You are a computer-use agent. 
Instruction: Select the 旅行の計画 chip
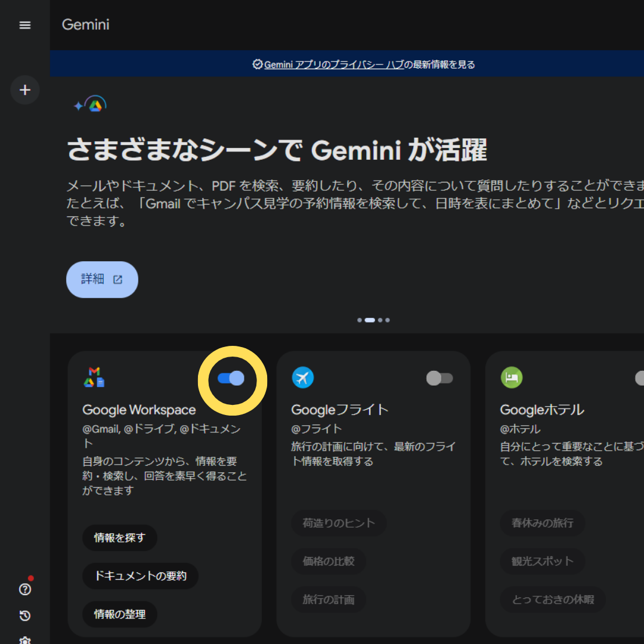click(328, 600)
